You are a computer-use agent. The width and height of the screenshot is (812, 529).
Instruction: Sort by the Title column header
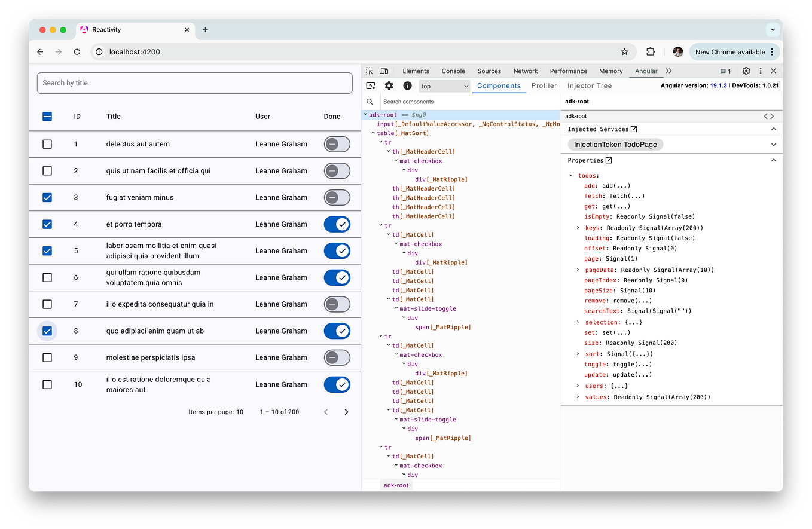coord(114,117)
